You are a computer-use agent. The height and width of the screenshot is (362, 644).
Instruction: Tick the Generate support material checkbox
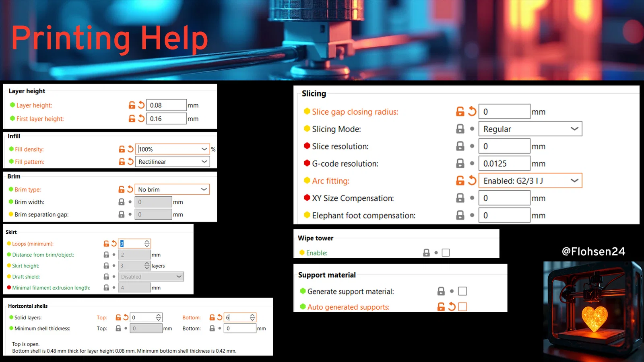coord(462,291)
